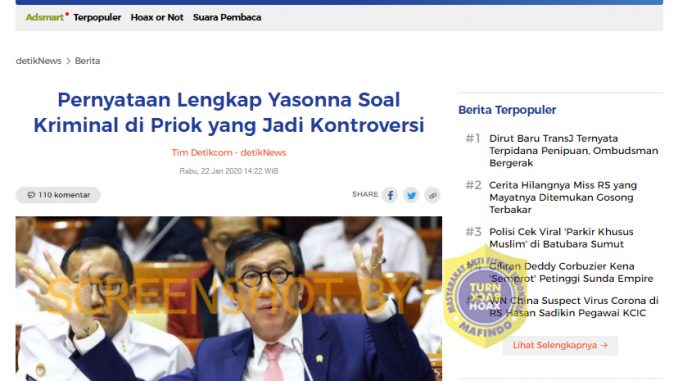The height and width of the screenshot is (381, 678).
Task: Share article via Twitter icon
Action: (x=411, y=195)
